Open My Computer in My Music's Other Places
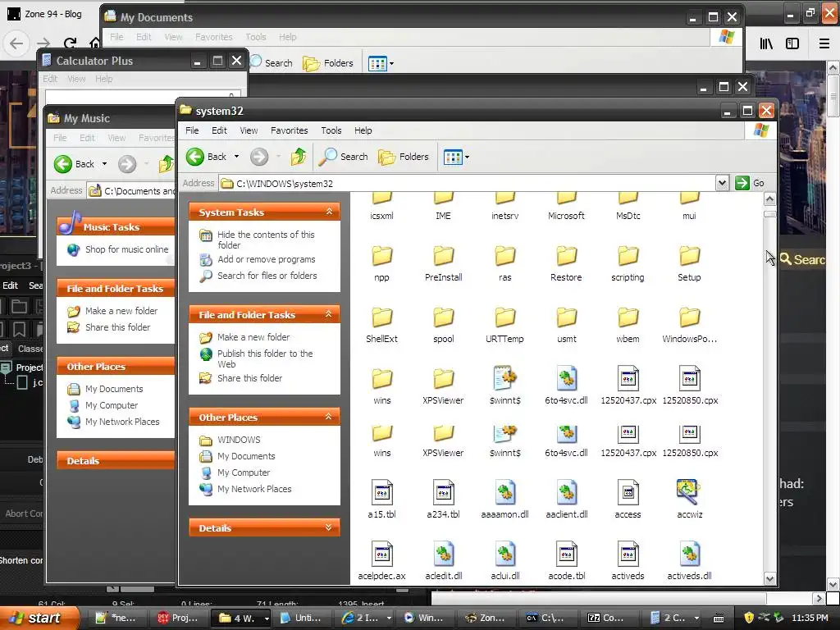 tap(112, 405)
